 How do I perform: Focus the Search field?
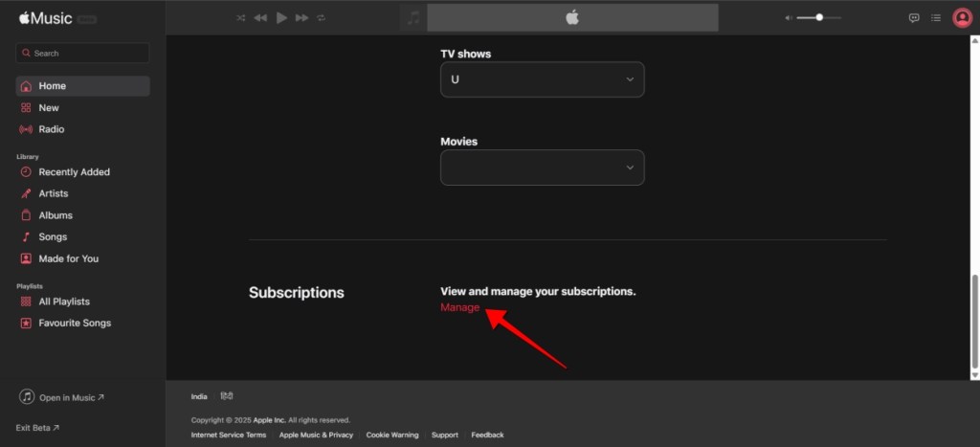pos(82,54)
